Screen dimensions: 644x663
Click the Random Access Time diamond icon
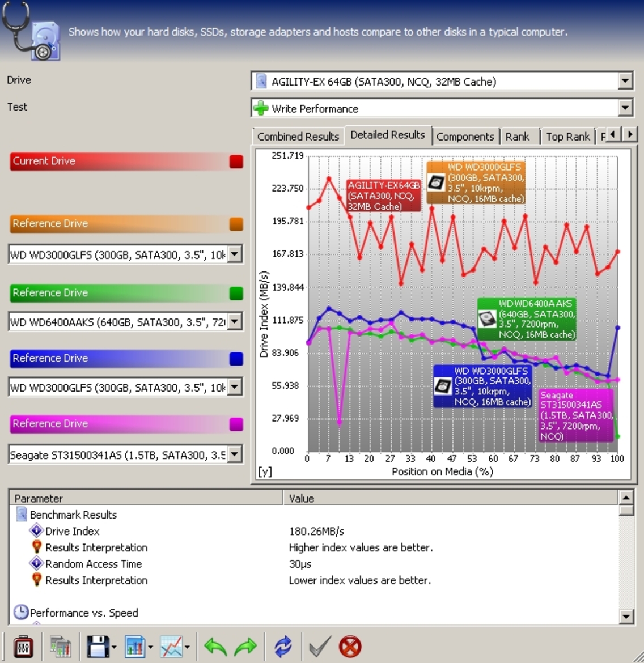point(36,564)
